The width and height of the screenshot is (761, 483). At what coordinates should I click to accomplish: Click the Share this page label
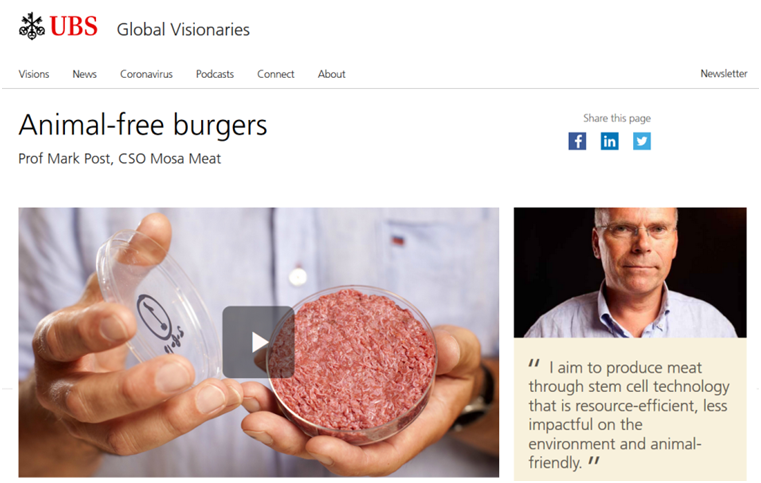(617, 118)
